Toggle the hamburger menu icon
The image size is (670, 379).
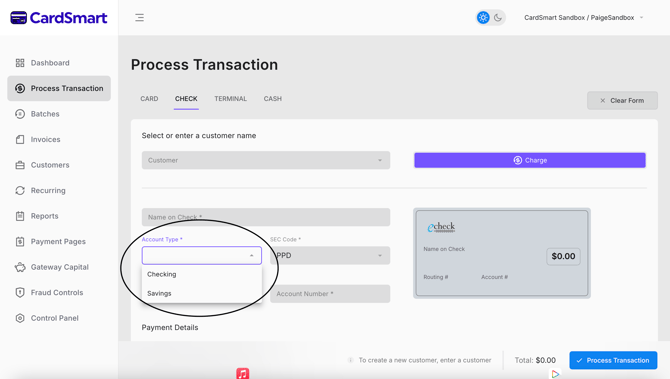[x=139, y=18]
